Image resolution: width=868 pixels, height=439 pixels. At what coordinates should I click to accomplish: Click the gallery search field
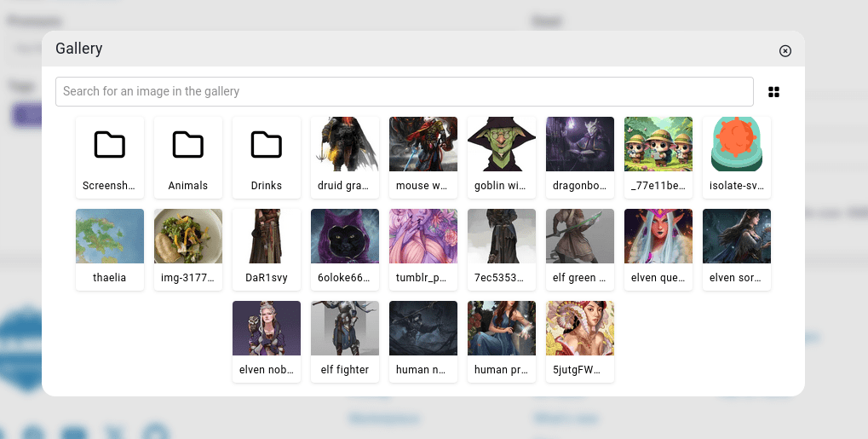pos(404,91)
